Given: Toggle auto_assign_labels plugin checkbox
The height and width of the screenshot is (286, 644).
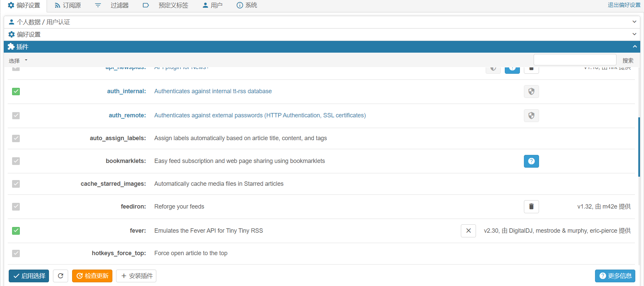Looking at the screenshot, I should tap(16, 138).
